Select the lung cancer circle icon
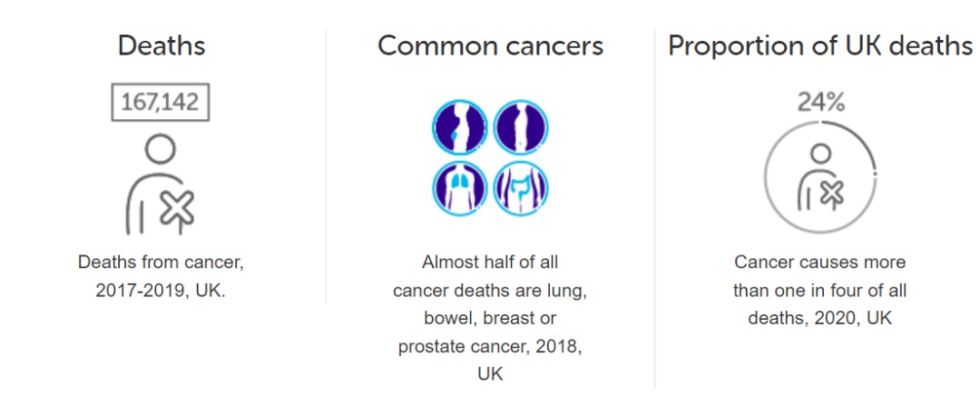The image size is (980, 397). click(459, 188)
